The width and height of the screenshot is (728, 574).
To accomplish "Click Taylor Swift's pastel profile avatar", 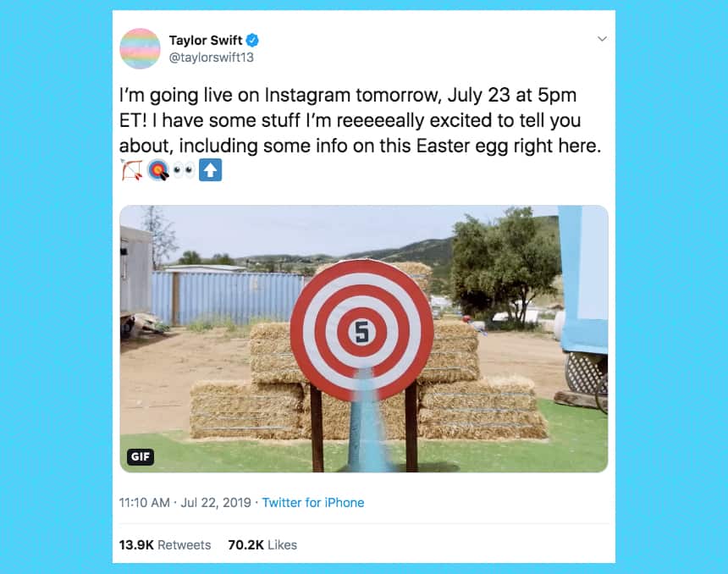I will click(141, 48).
